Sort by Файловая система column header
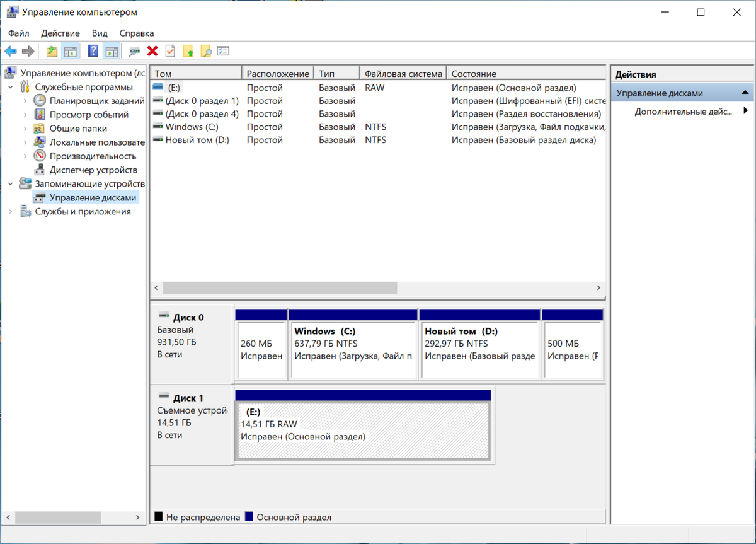The height and width of the screenshot is (544, 756). click(403, 74)
